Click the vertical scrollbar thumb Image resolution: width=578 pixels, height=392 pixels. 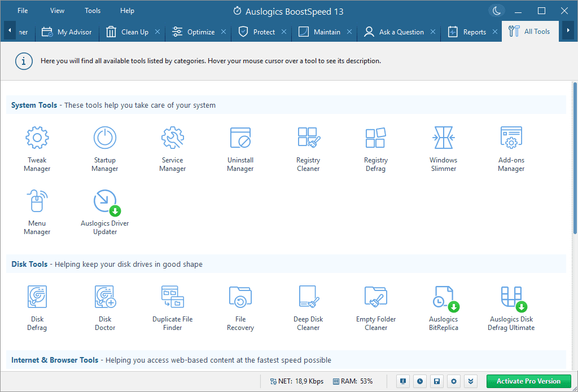[575, 158]
